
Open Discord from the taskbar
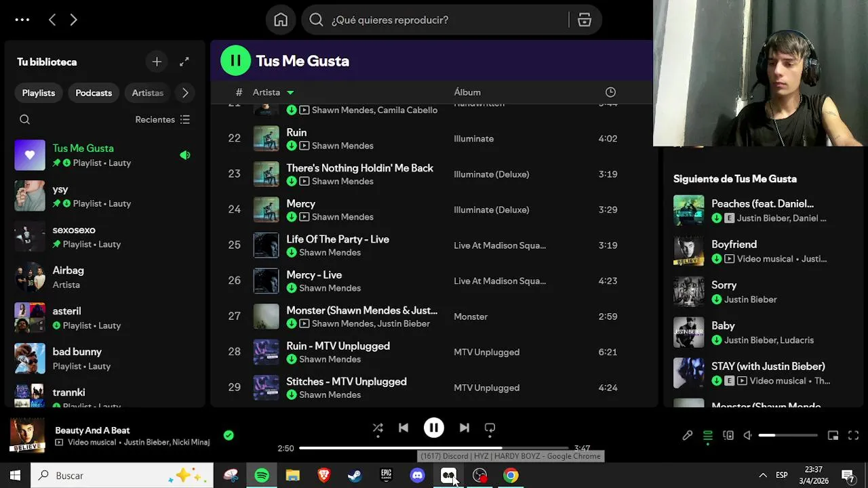click(417, 476)
